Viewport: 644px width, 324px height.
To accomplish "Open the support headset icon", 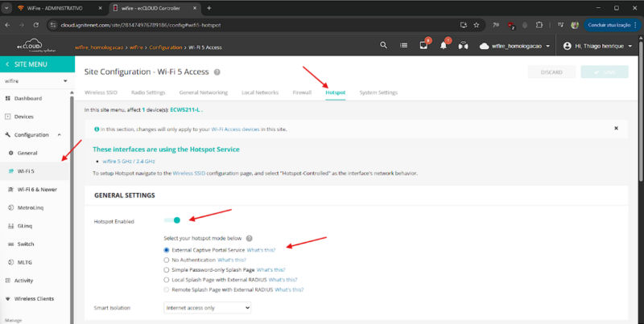I will (464, 46).
